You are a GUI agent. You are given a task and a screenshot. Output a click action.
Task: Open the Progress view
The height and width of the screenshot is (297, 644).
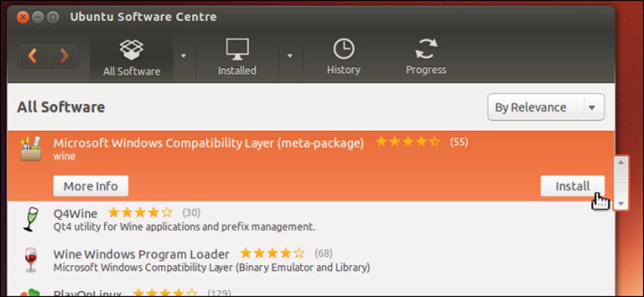[x=426, y=57]
